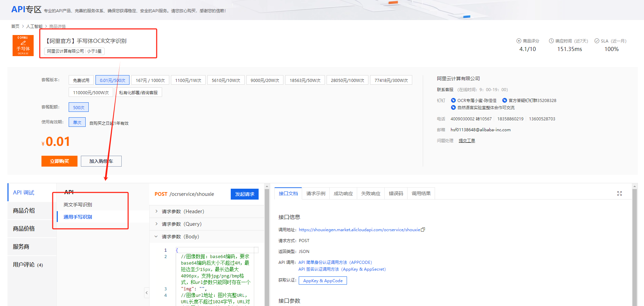Click the email hsf01138648@alibaba-inc.com
The width and height of the screenshot is (644, 306).
481,130
